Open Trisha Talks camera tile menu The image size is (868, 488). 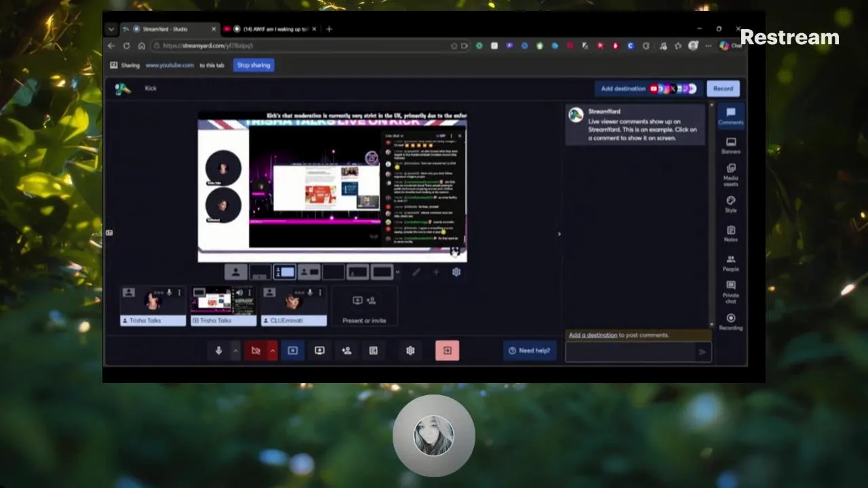(x=179, y=292)
